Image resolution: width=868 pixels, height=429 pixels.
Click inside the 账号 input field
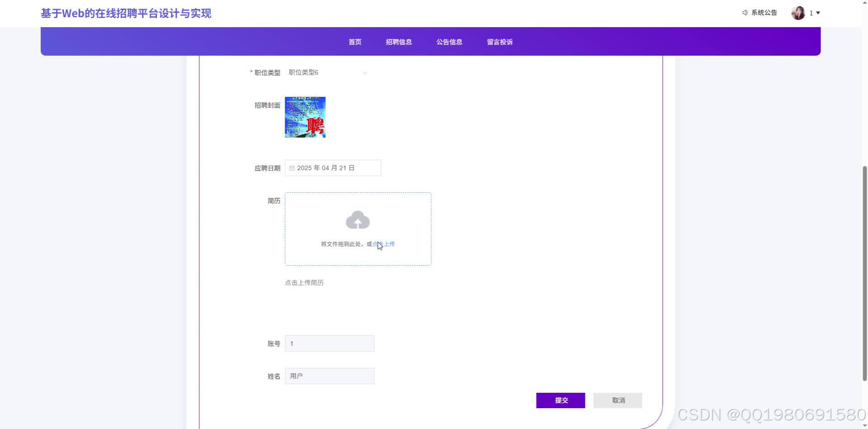(x=329, y=343)
